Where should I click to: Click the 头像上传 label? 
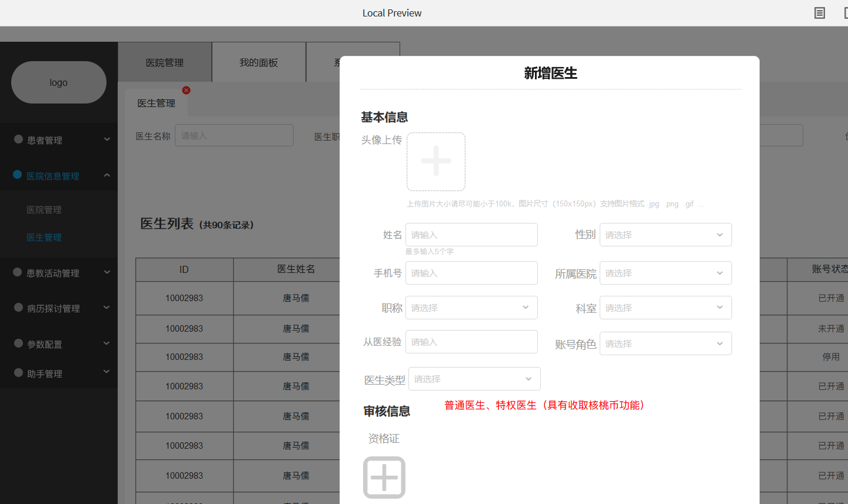[381, 140]
